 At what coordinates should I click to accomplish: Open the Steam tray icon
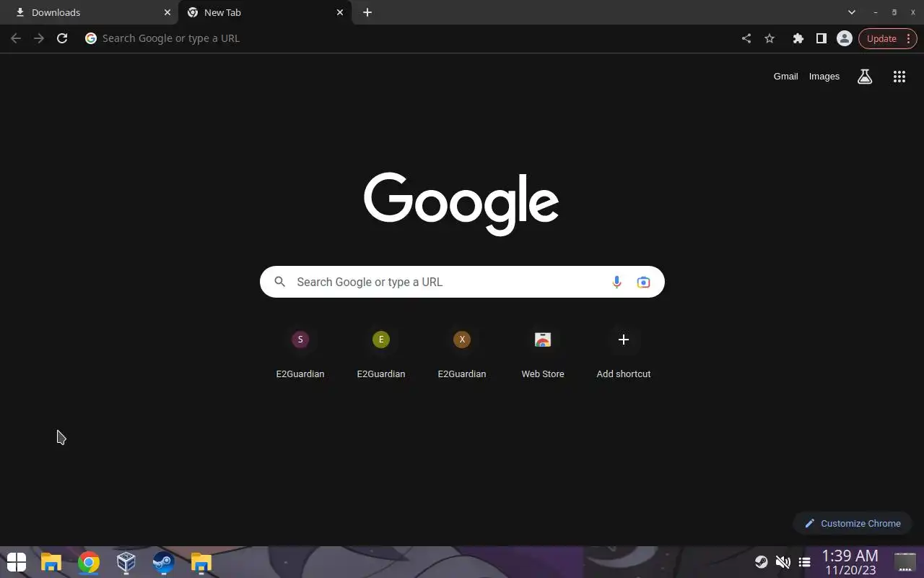[x=761, y=562]
